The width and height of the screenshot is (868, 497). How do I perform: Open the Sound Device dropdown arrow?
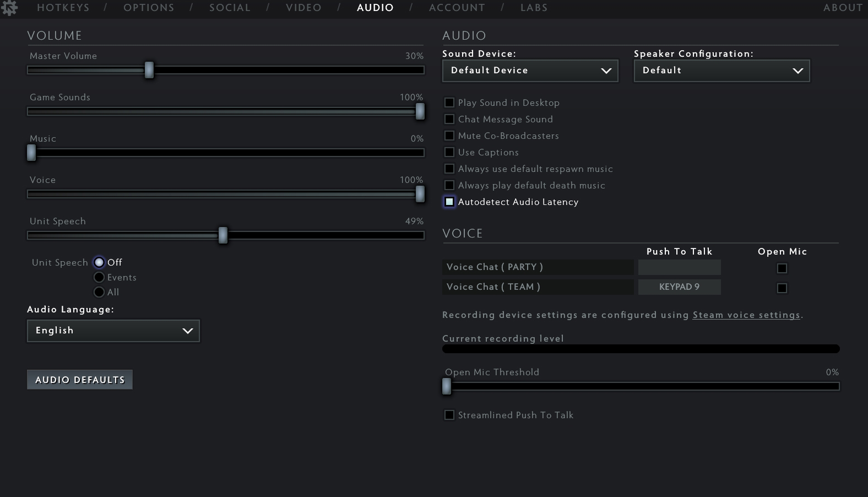tap(606, 71)
